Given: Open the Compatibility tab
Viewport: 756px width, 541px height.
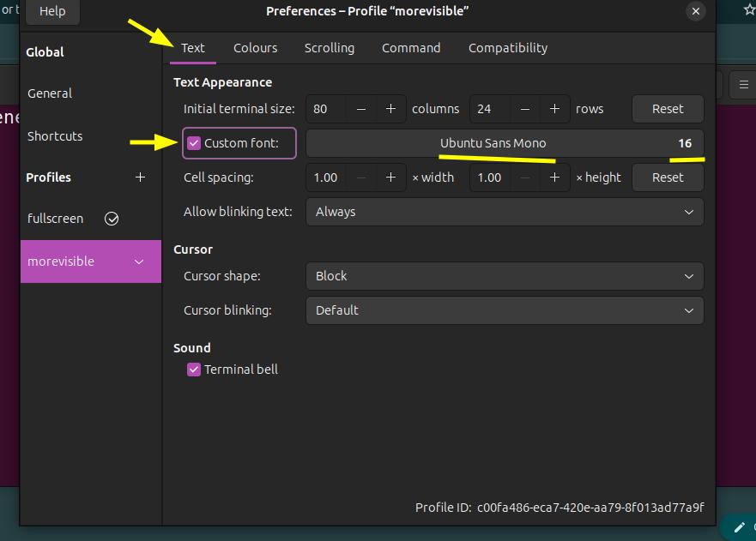Looking at the screenshot, I should pyautogui.click(x=507, y=48).
